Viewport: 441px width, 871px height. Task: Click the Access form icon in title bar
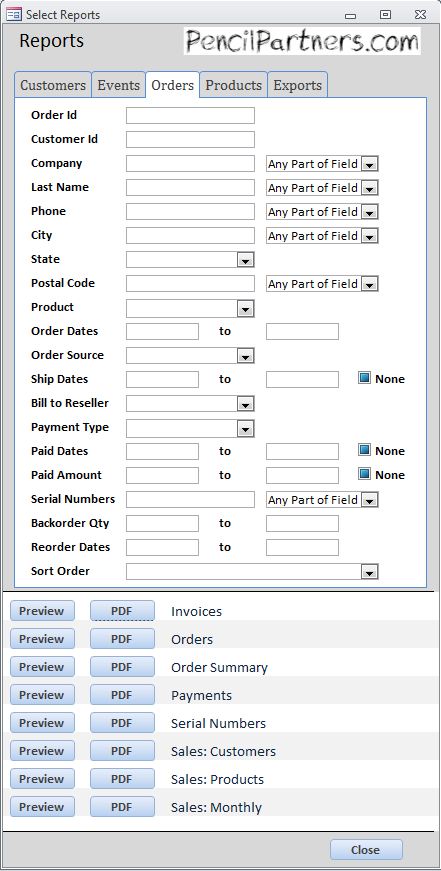coord(13,15)
